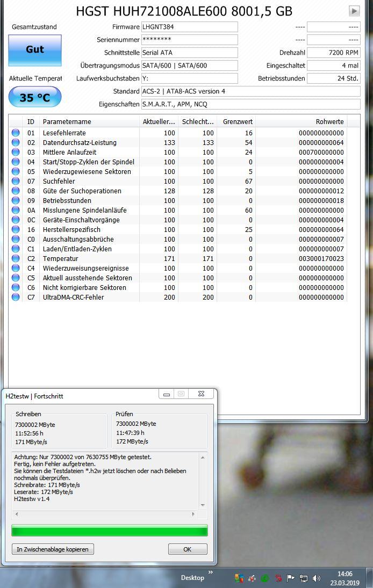
Task: Select the UltraDMA-CRC-Fehler parameter name
Action: click(73, 297)
